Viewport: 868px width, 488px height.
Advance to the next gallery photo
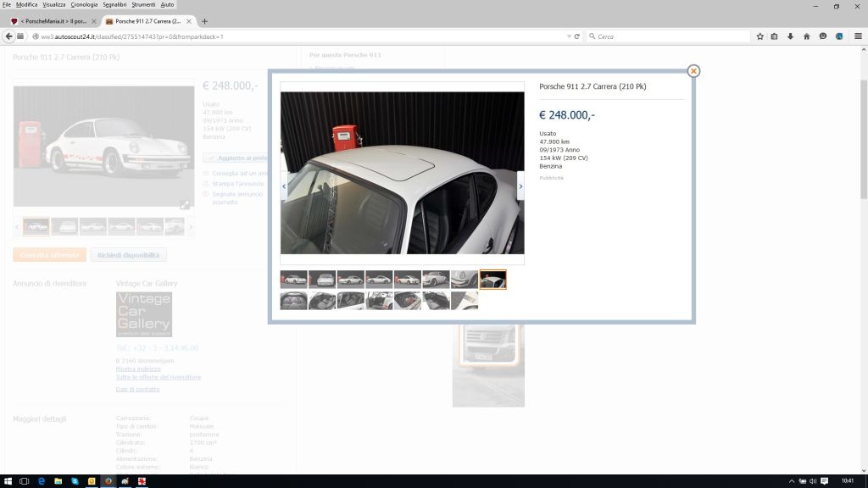pyautogui.click(x=520, y=186)
